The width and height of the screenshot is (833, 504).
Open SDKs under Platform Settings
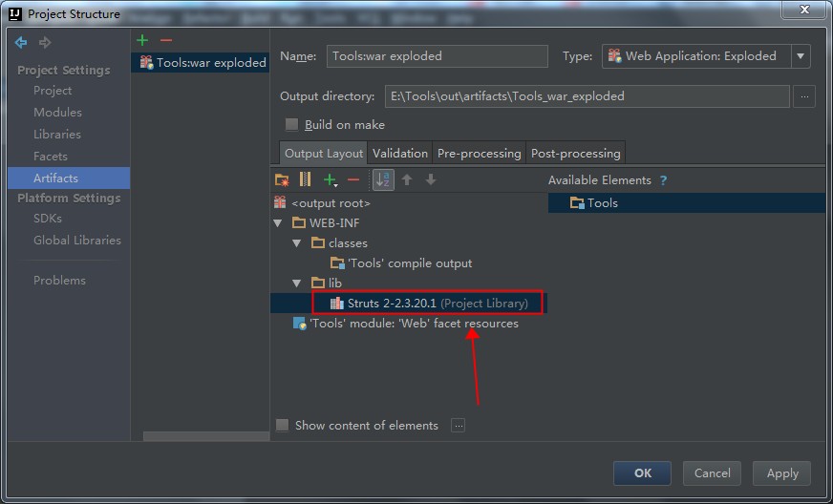click(x=48, y=219)
